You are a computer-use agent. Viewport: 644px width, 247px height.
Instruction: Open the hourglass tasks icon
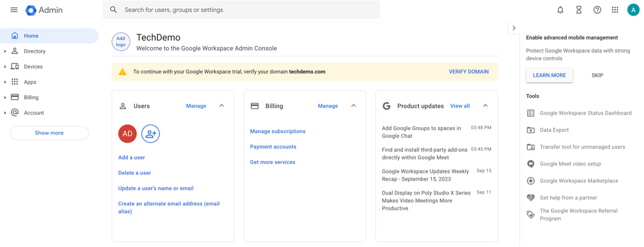[x=579, y=10]
